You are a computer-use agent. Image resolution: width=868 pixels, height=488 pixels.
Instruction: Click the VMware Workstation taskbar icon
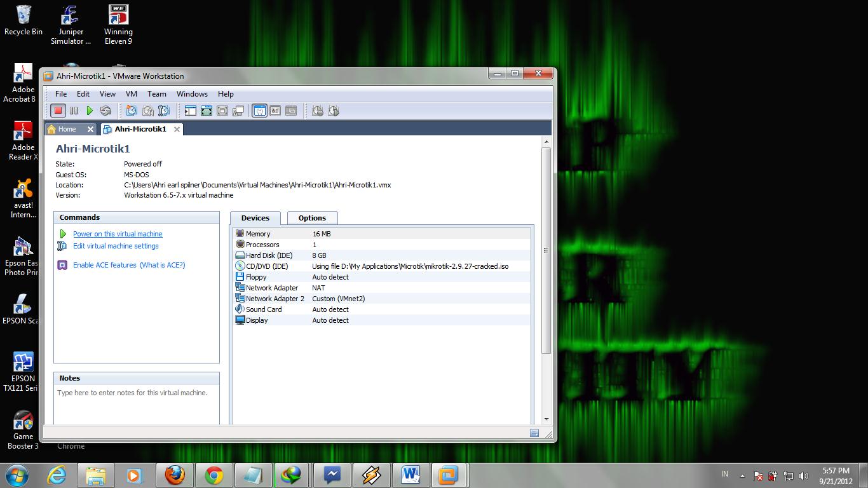click(450, 475)
